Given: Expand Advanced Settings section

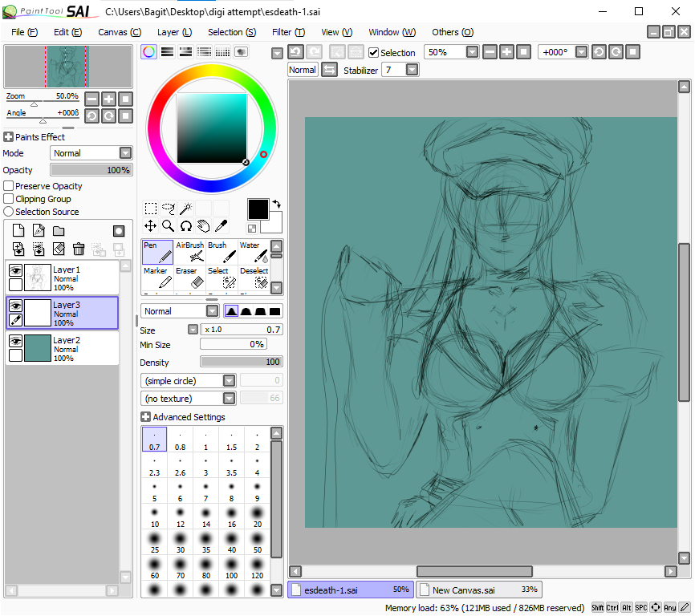Looking at the screenshot, I should pyautogui.click(x=145, y=417).
